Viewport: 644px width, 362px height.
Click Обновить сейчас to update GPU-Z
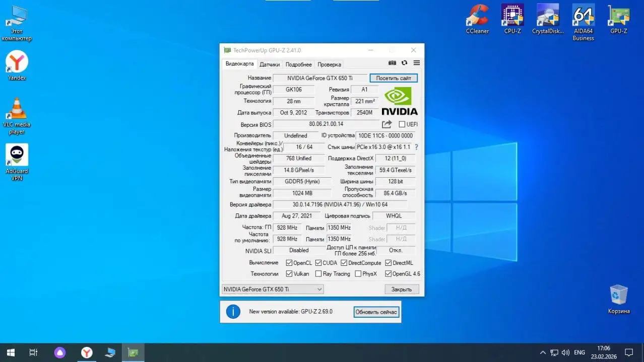(376, 312)
